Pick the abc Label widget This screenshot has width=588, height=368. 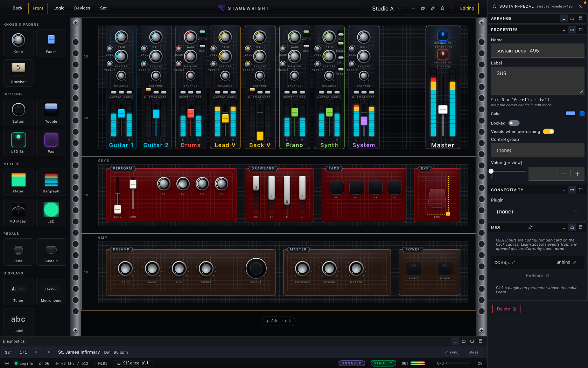[18, 322]
